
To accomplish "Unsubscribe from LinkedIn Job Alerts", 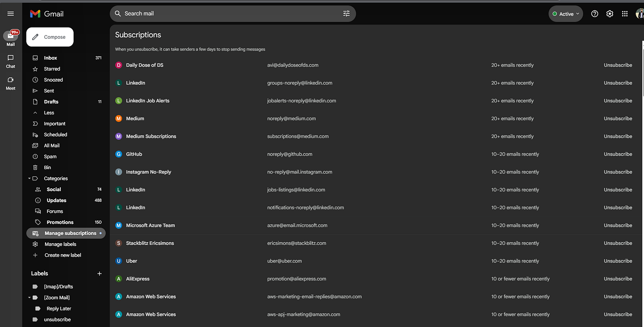I will (618, 101).
